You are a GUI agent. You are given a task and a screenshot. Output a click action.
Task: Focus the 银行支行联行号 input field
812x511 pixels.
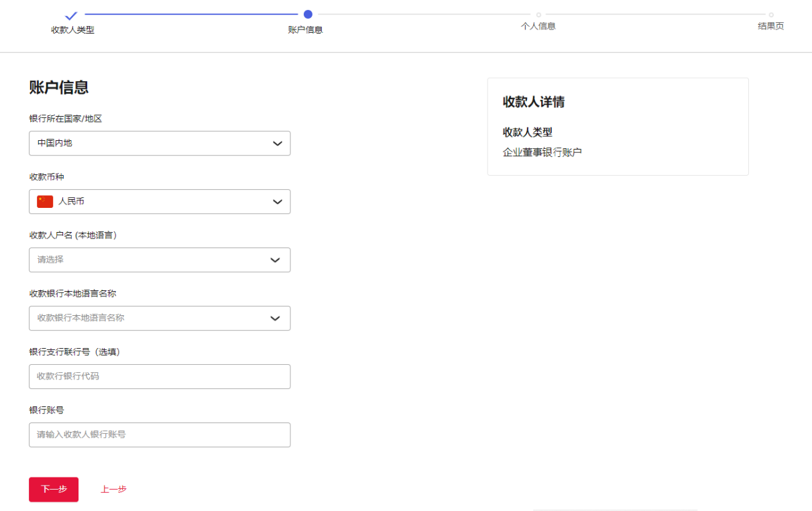pyautogui.click(x=160, y=377)
